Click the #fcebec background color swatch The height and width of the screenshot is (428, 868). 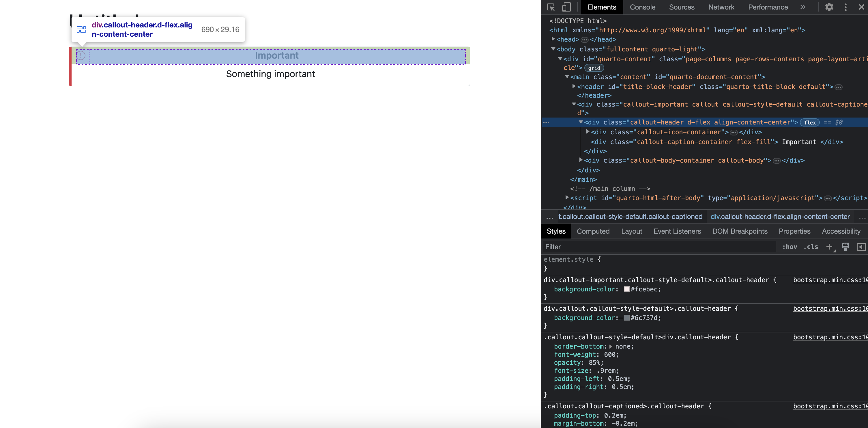(626, 289)
